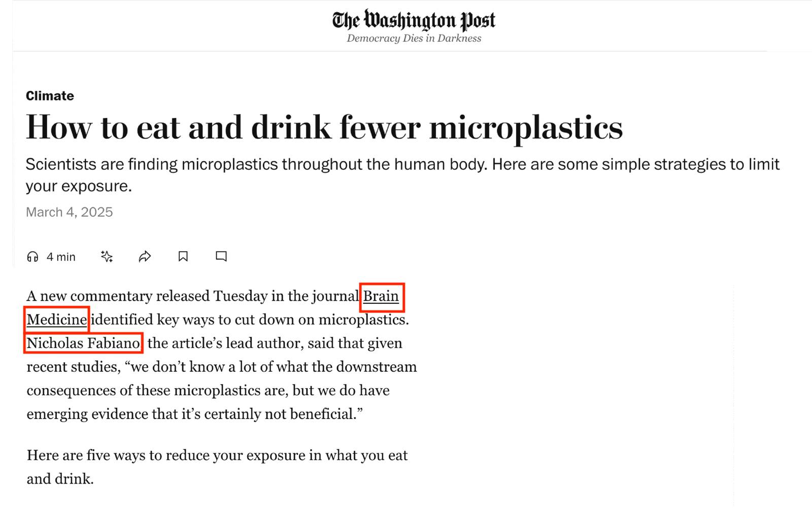This screenshot has width=812, height=508.
Task: Click the headline about eating fewer microplastics
Action: [x=324, y=127]
